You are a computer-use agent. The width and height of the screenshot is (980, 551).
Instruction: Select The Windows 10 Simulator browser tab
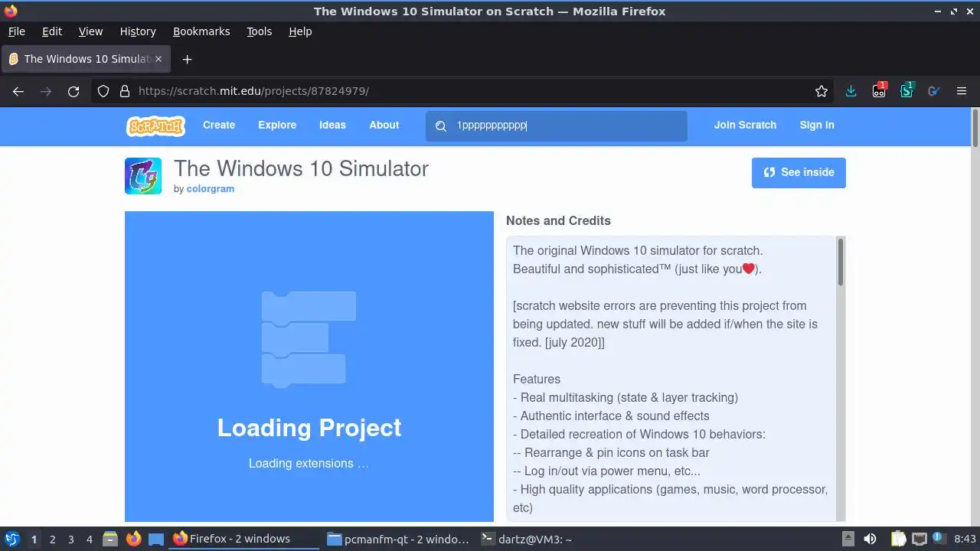point(86,59)
